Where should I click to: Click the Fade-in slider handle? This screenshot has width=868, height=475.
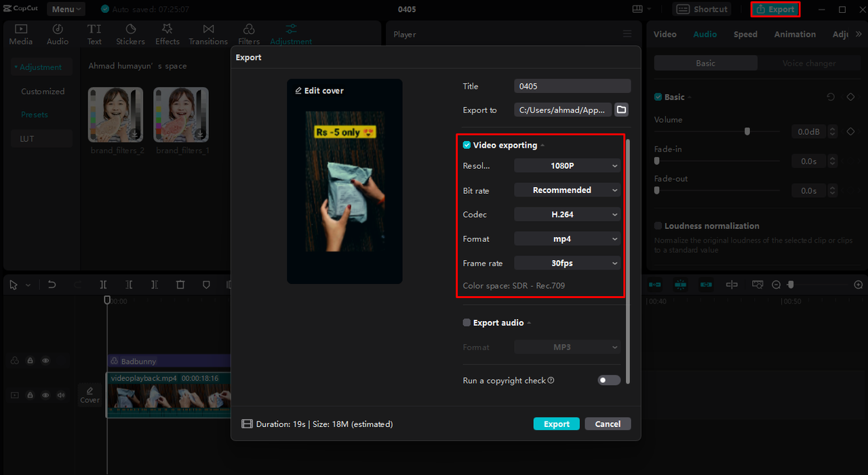[656, 161]
